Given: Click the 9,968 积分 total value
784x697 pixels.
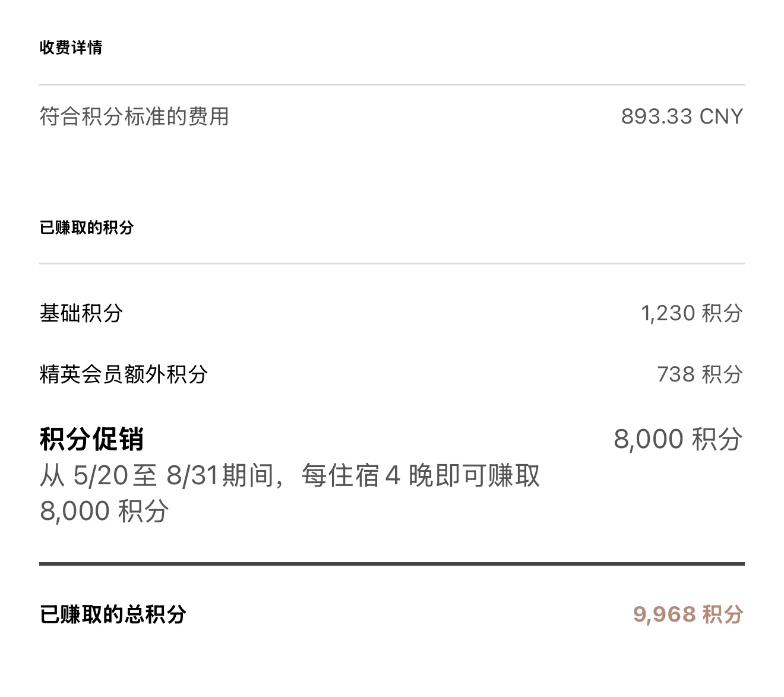Looking at the screenshot, I should point(688,614).
